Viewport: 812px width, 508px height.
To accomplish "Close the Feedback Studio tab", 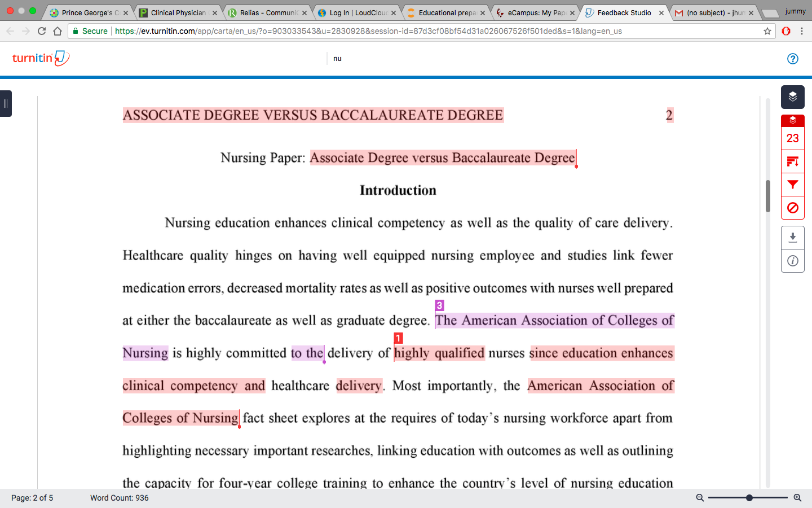I will pyautogui.click(x=661, y=13).
